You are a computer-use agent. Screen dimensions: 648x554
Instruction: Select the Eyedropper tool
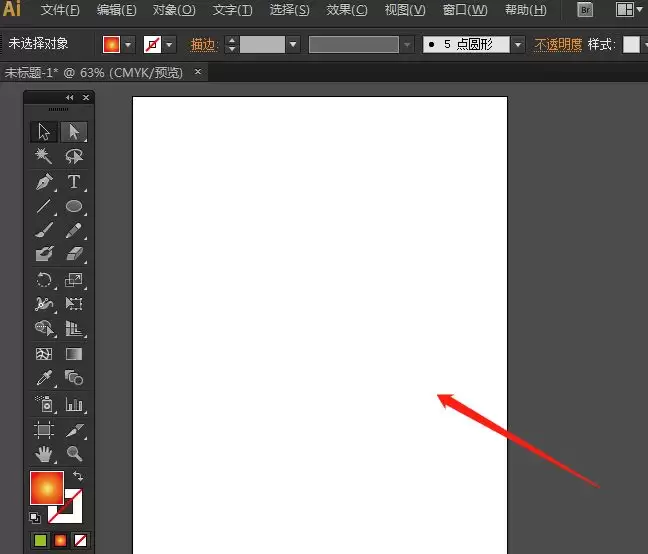click(44, 378)
